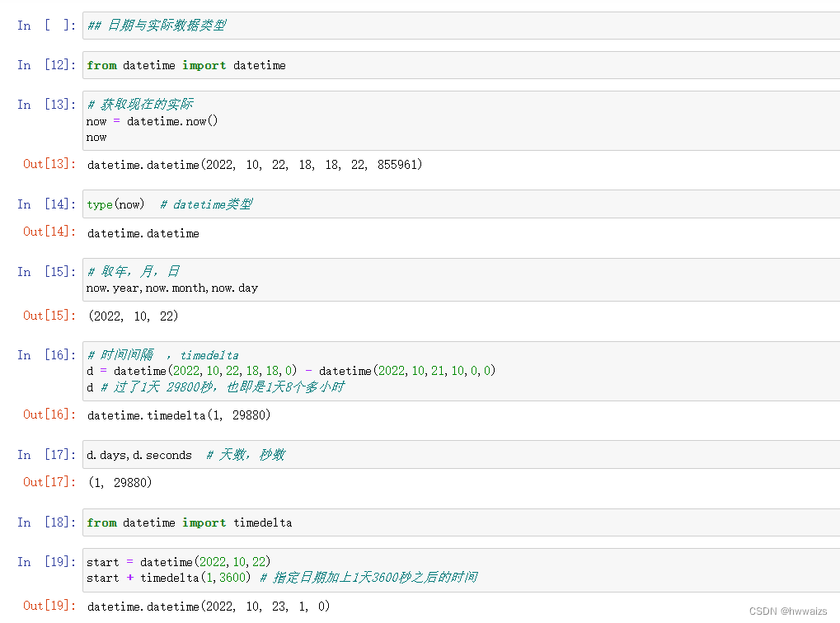
Task: Click the comment '# 取年, 月, 日'
Action: [x=134, y=272]
